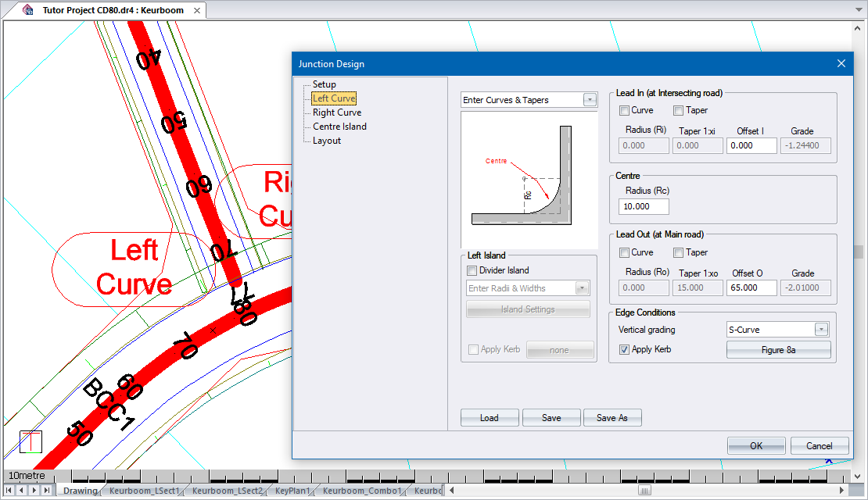Click the Centre Radius (Rc) input field

(644, 207)
